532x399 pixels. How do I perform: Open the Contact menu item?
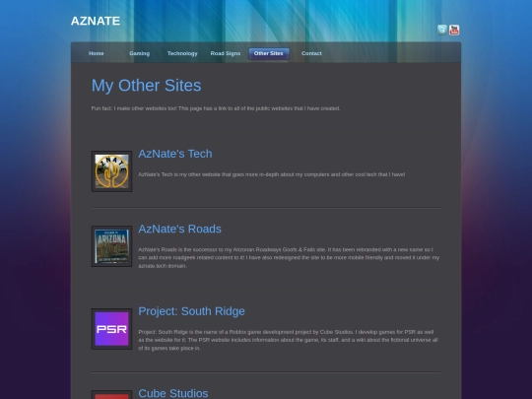coord(311,53)
